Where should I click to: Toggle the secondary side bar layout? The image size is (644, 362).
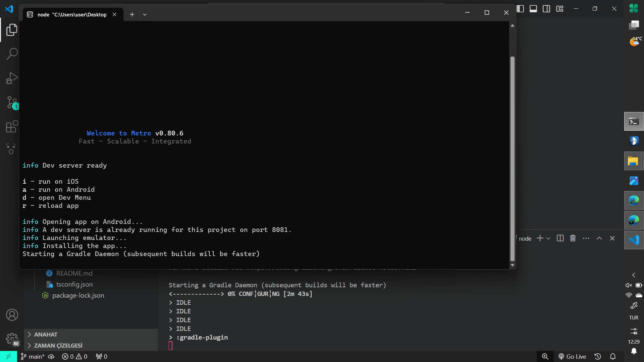(546, 9)
